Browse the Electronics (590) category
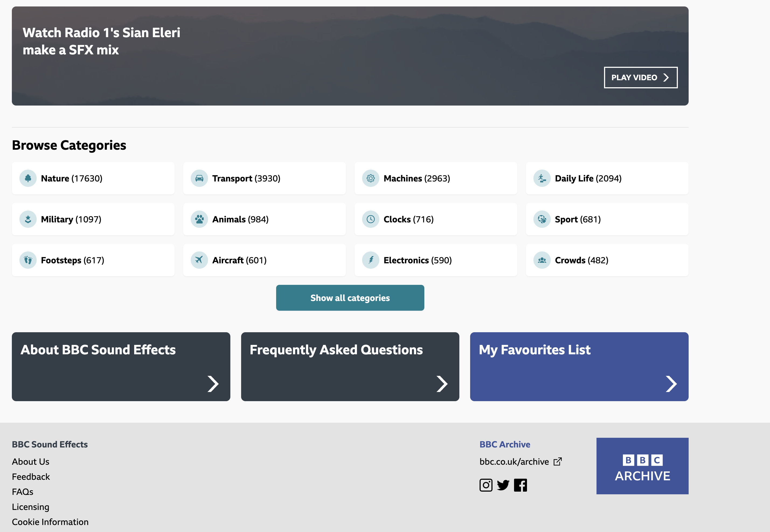The image size is (770, 532). tap(436, 260)
